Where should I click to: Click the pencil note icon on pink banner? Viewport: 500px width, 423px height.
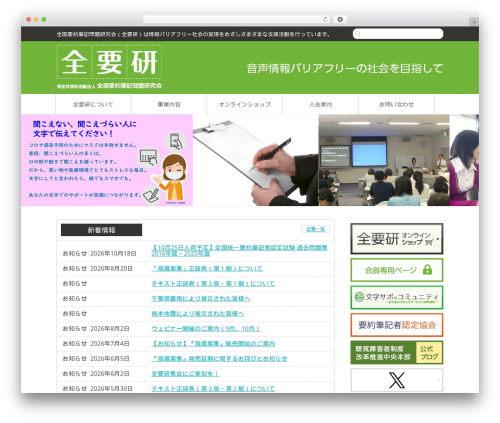(152, 195)
